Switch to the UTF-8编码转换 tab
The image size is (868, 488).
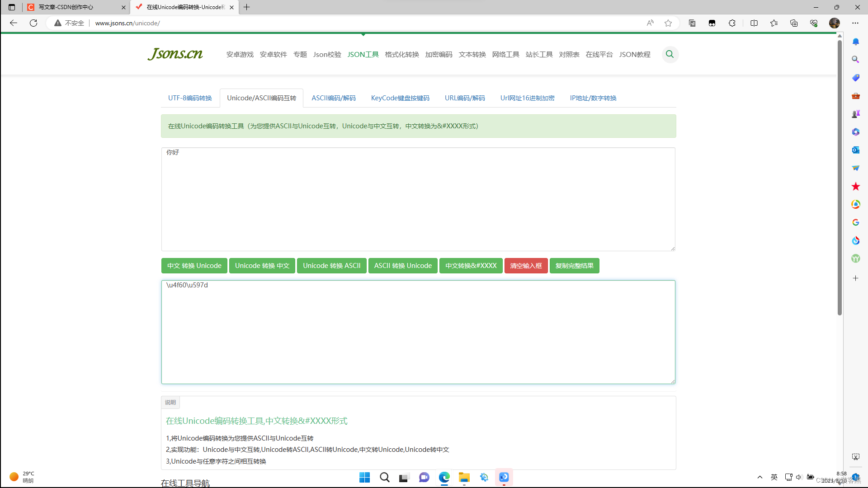pyautogui.click(x=190, y=98)
